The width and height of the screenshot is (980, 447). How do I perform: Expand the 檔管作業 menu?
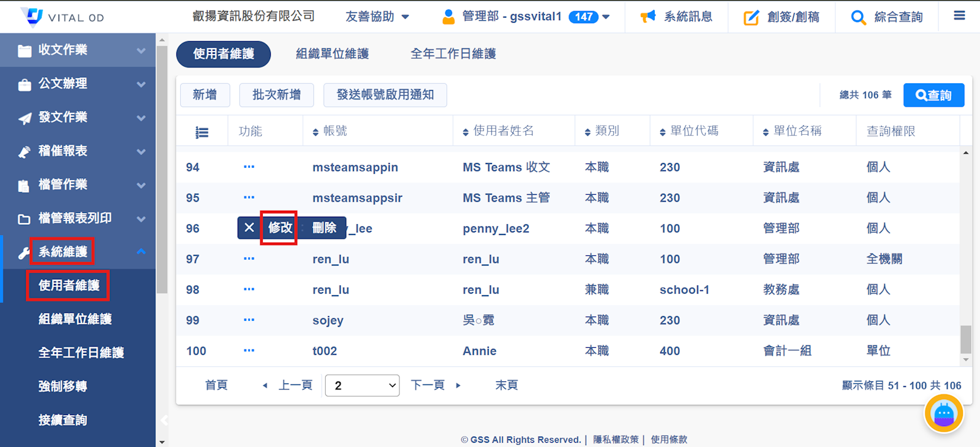tap(141, 185)
